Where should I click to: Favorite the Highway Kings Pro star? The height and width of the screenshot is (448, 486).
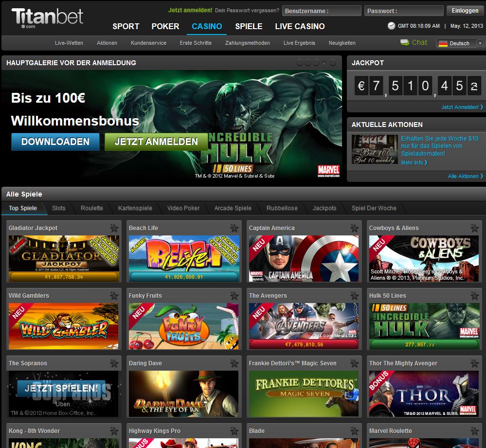(x=234, y=430)
